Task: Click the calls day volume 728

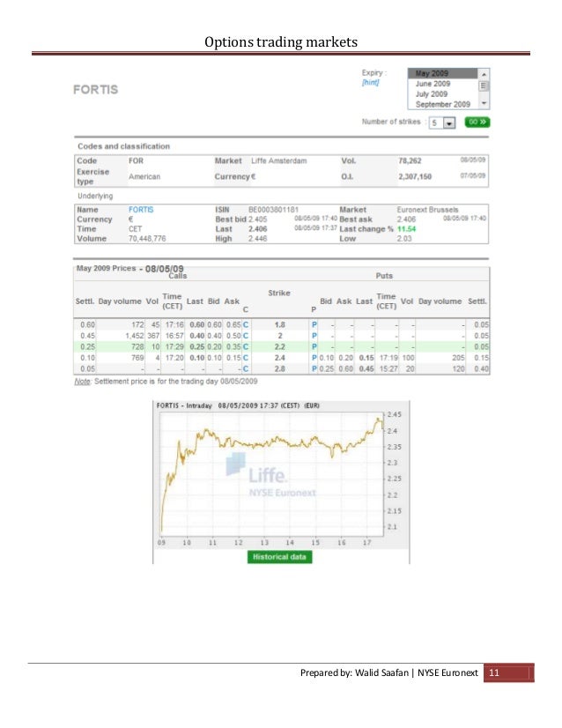Action: 137,347
